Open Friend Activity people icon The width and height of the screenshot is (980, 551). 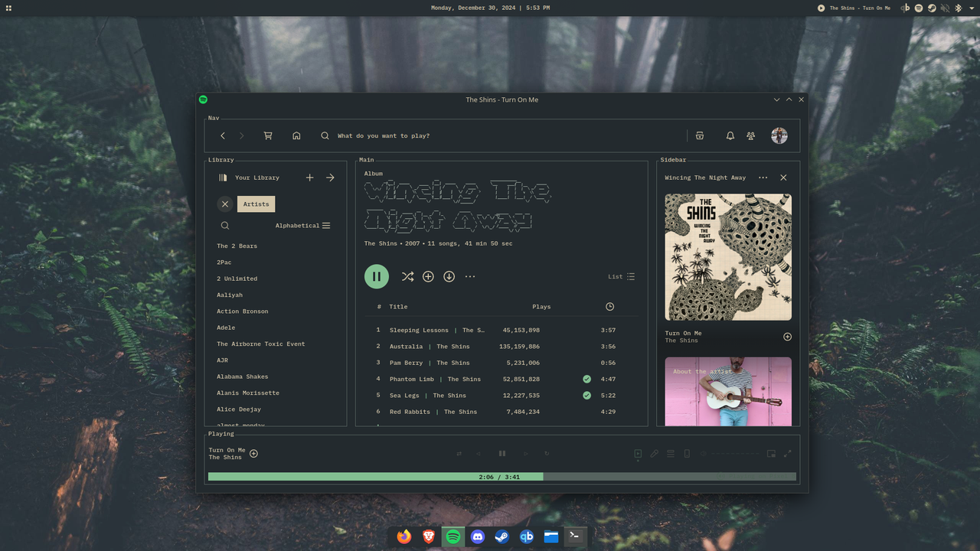(x=751, y=135)
